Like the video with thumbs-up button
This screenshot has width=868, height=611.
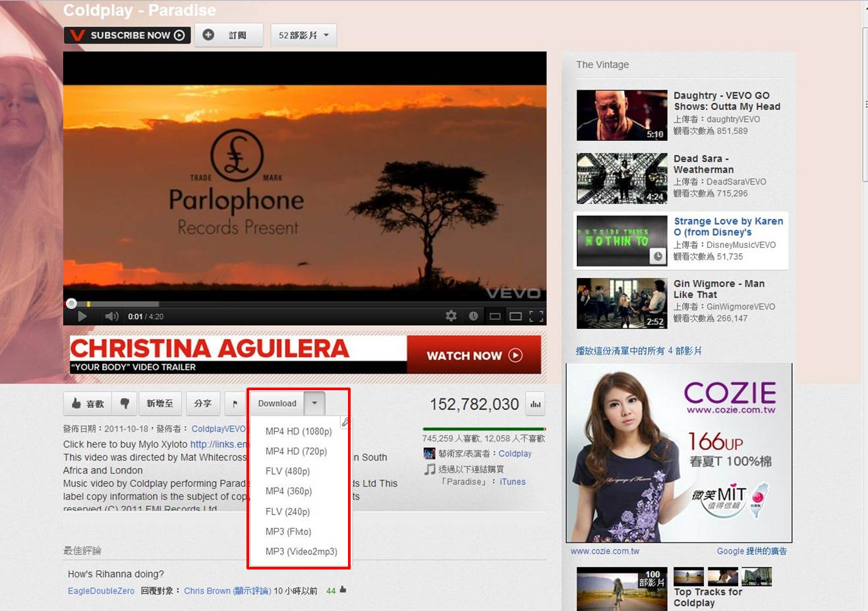click(88, 403)
